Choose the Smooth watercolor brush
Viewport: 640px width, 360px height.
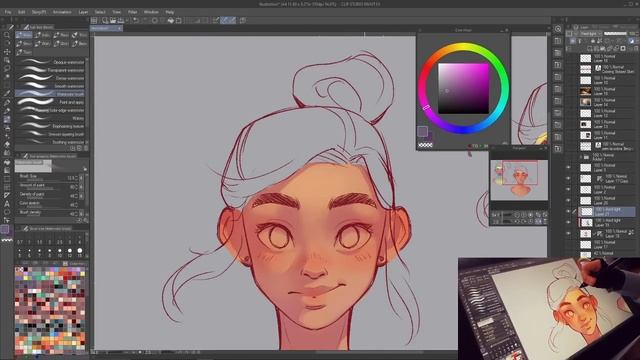[x=50, y=86]
